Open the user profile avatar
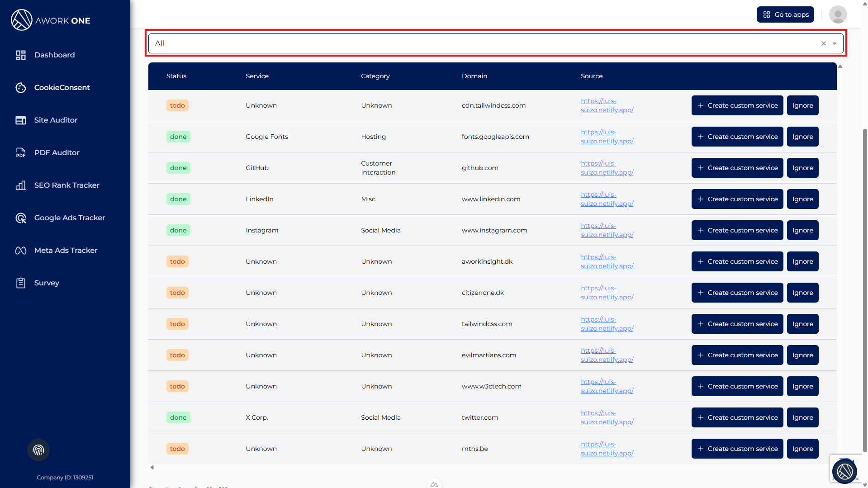Screen dimensions: 868x488 click(x=838, y=14)
